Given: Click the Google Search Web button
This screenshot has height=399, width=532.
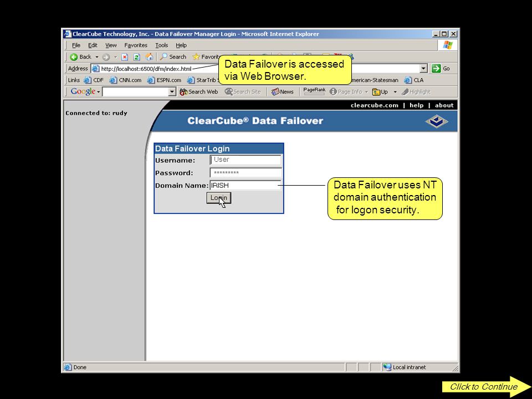Looking at the screenshot, I should tap(199, 91).
